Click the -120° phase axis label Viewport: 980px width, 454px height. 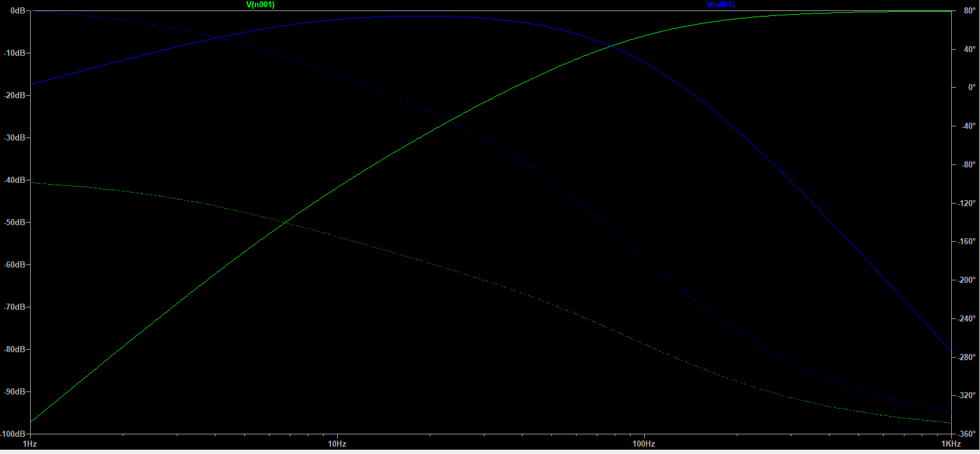click(x=966, y=204)
